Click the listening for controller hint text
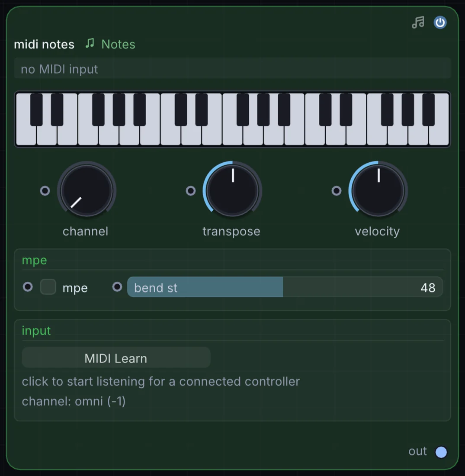This screenshot has width=465, height=476. 161,382
